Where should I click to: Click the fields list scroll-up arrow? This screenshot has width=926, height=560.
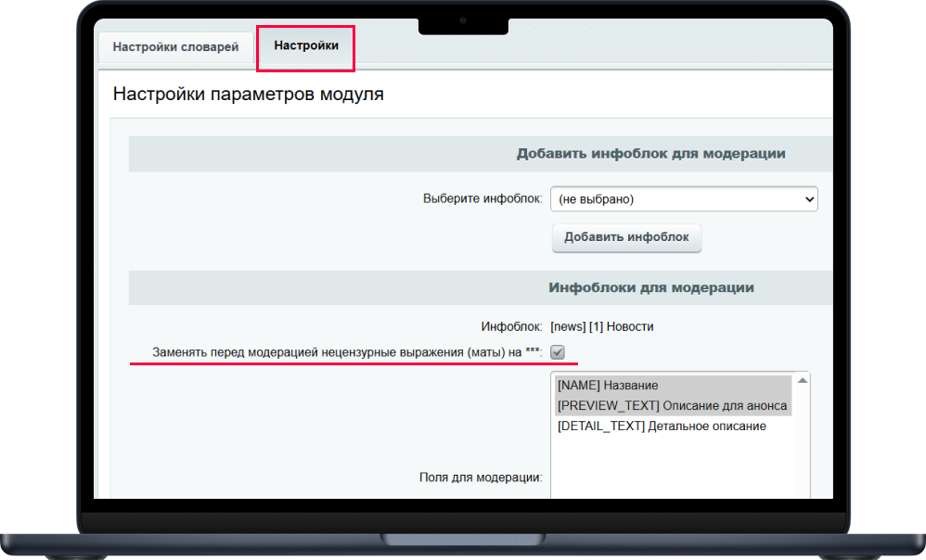point(803,380)
